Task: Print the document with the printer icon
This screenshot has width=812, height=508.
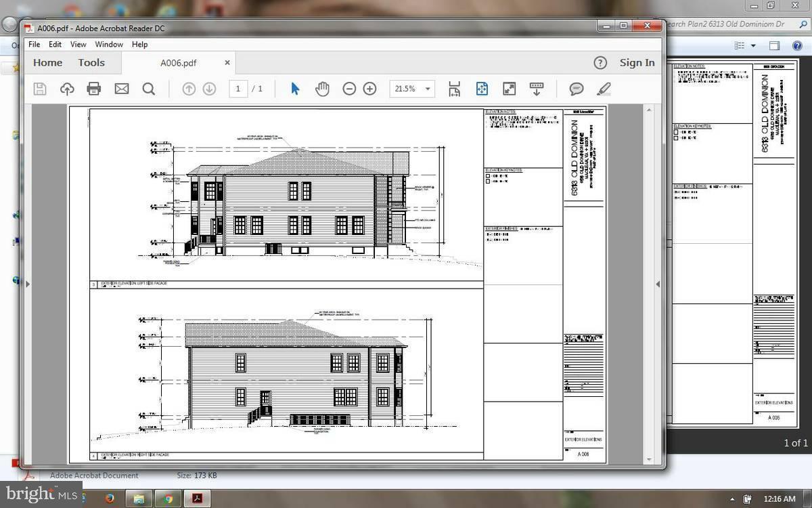Action: 94,89
